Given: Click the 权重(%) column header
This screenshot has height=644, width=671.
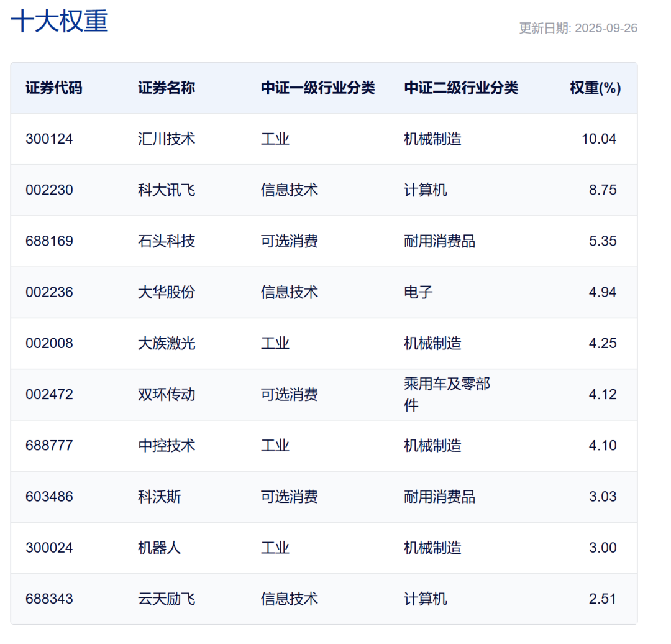Looking at the screenshot, I should coord(595,88).
